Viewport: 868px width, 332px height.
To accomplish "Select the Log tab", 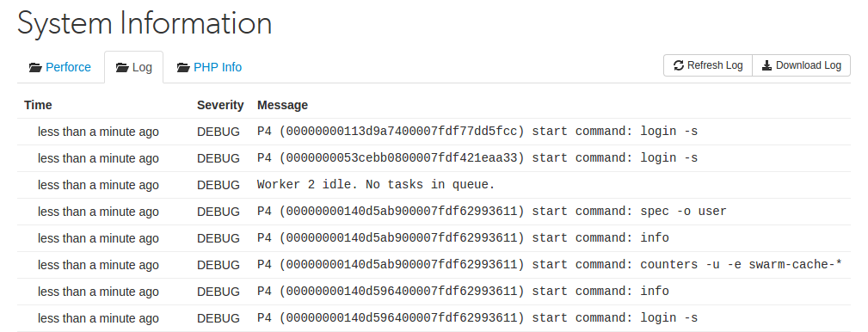I will pyautogui.click(x=134, y=67).
